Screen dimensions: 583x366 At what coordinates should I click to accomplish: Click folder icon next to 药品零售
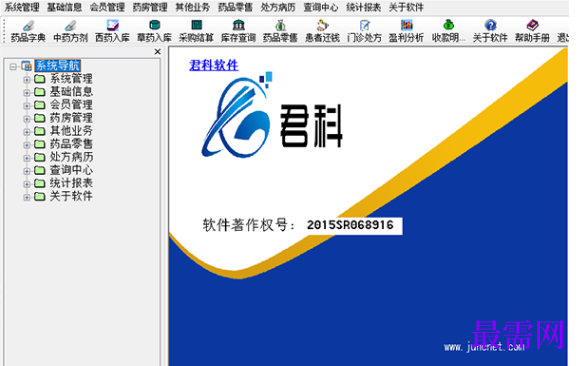[39, 144]
